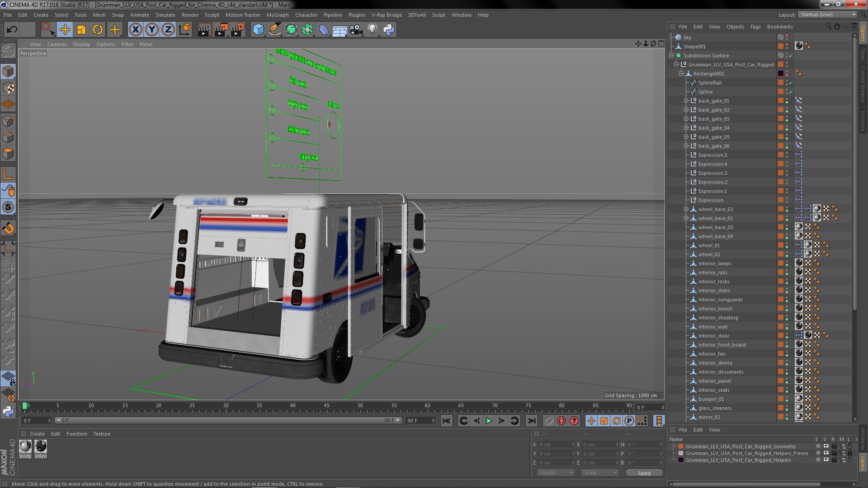Image resolution: width=868 pixels, height=488 pixels.
Task: Toggle SplineRail enable checkmark
Action: [x=791, y=83]
